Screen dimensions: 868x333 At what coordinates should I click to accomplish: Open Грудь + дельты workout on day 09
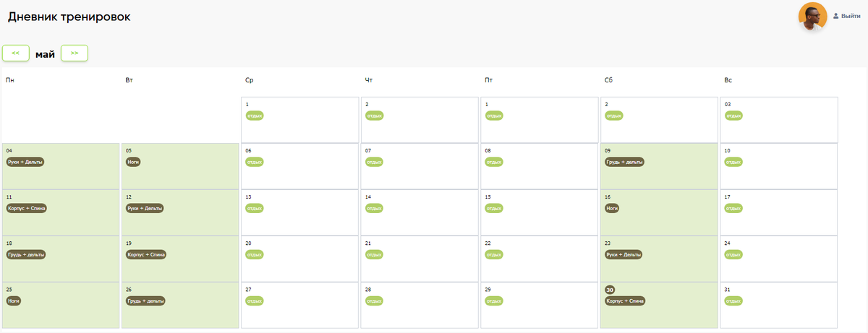(x=624, y=162)
